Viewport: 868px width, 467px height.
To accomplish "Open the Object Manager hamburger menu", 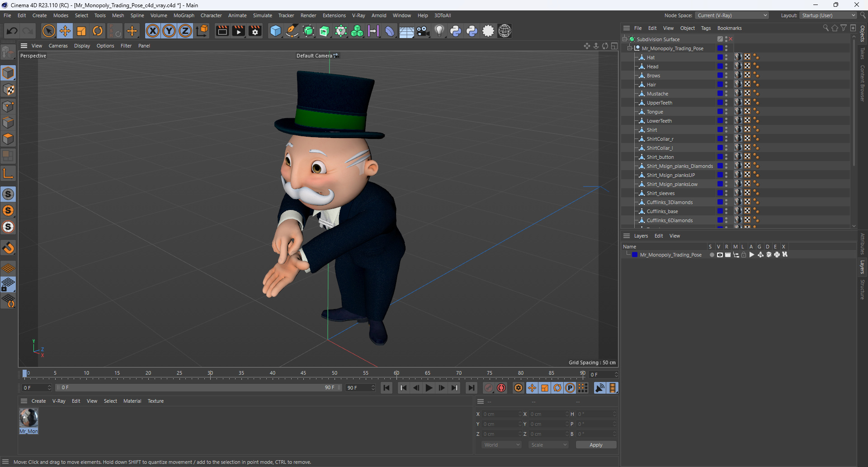I will coord(627,28).
